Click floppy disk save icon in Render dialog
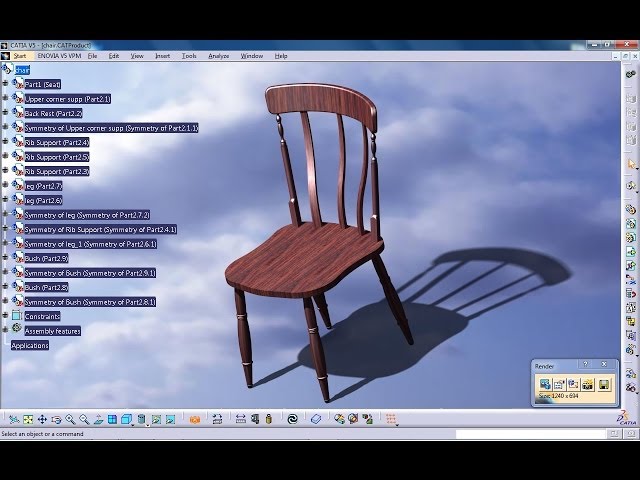 (x=604, y=384)
